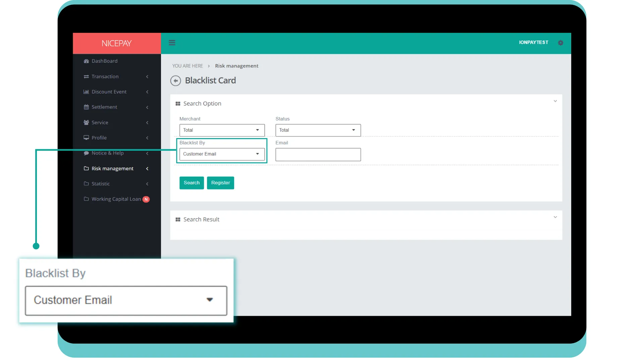Click the Email input field
This screenshot has height=362, width=644.
point(318,154)
